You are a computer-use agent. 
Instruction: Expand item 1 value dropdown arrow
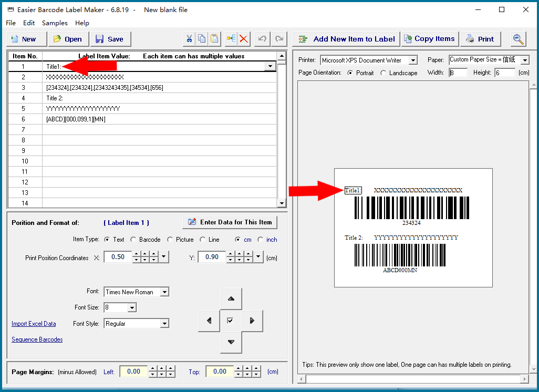tap(270, 66)
